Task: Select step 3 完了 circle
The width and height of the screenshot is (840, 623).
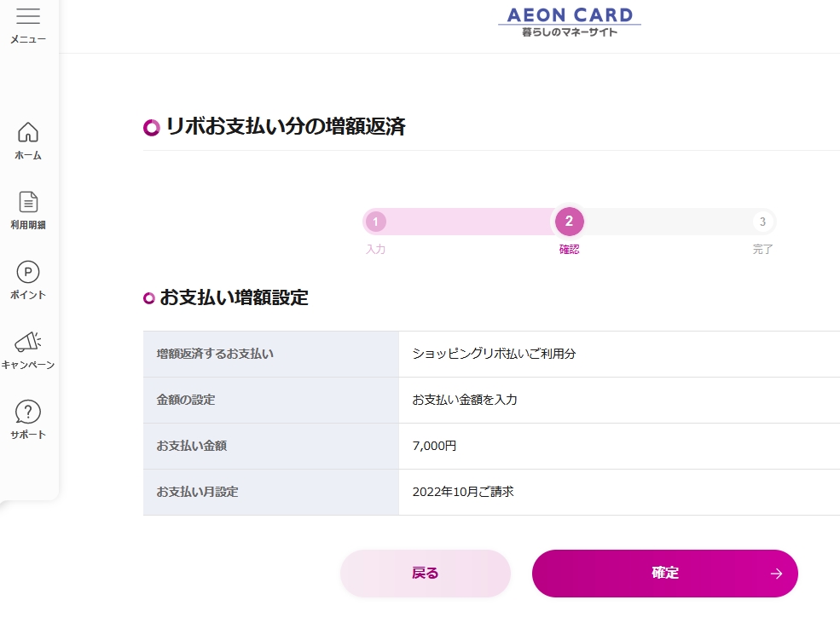Action: click(762, 222)
